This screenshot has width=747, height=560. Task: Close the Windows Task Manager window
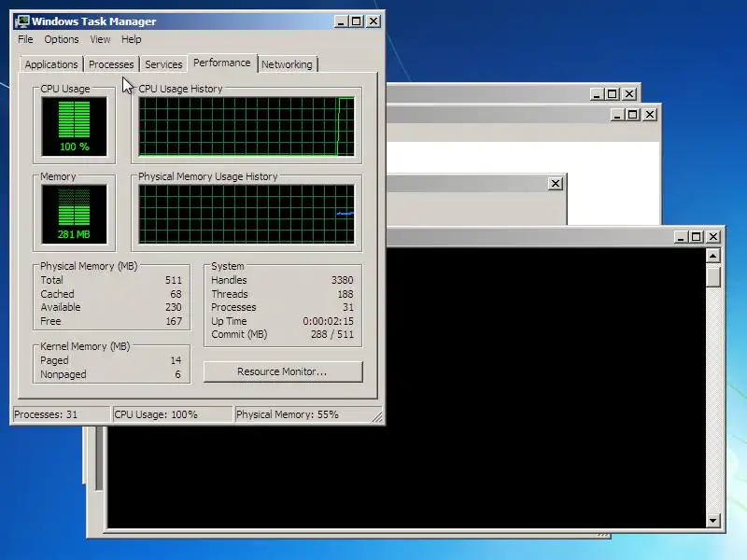click(x=373, y=21)
